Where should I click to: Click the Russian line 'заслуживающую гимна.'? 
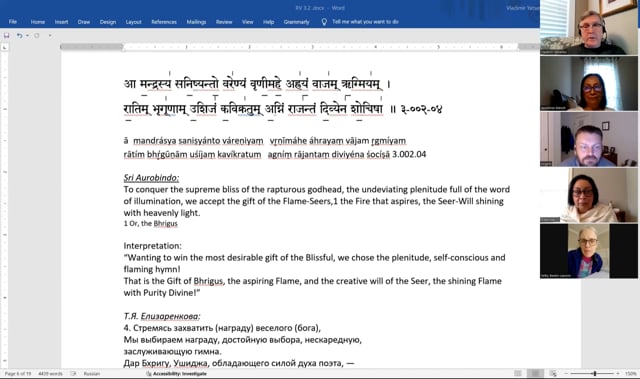pos(173,352)
